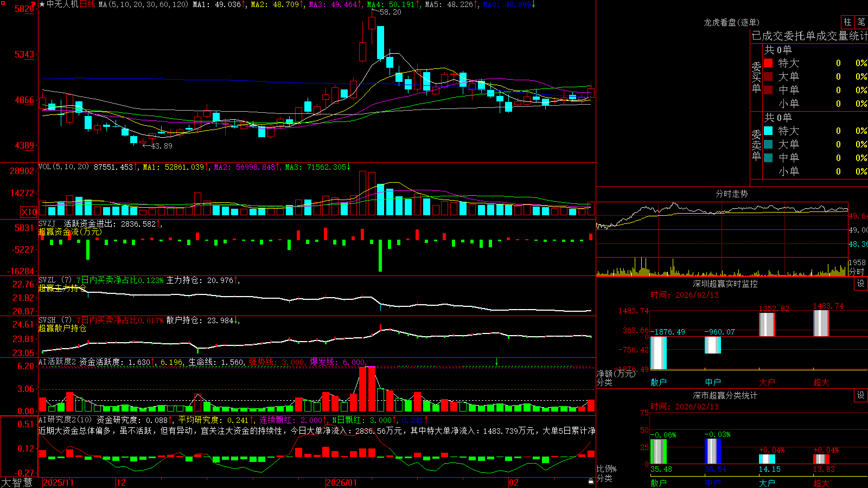Screen dimensions: 868x488
Task: Click the 5820 price axis value
Action: point(24,9)
